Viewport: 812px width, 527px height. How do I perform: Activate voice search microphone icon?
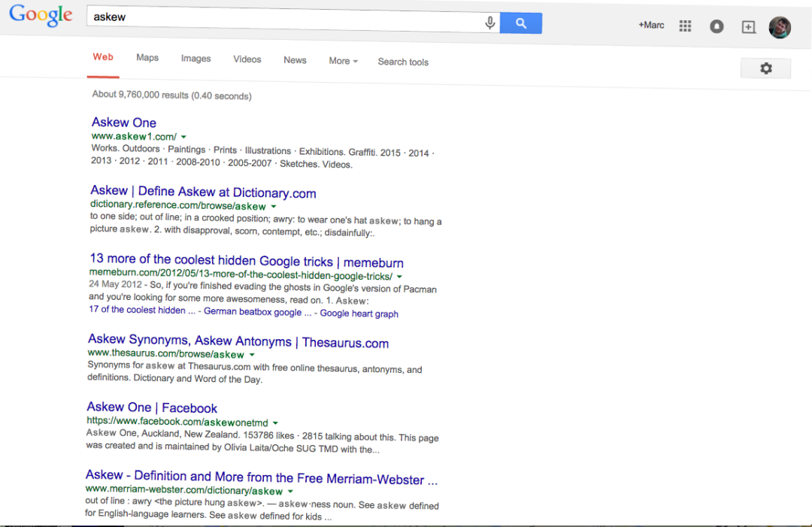(489, 23)
